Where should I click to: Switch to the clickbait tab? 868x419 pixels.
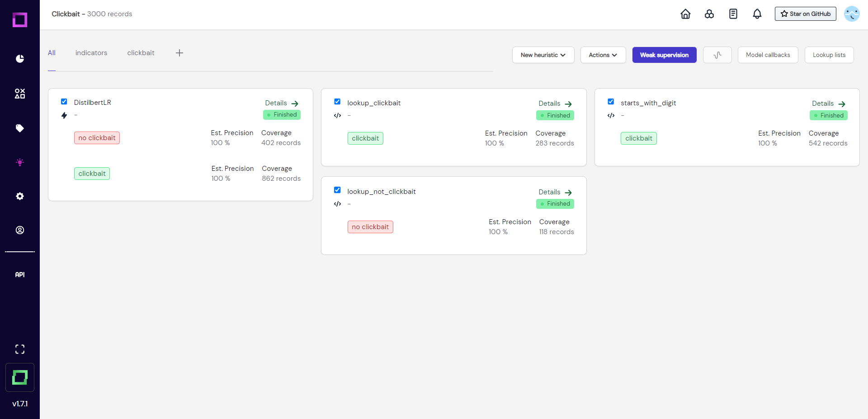[x=141, y=53]
